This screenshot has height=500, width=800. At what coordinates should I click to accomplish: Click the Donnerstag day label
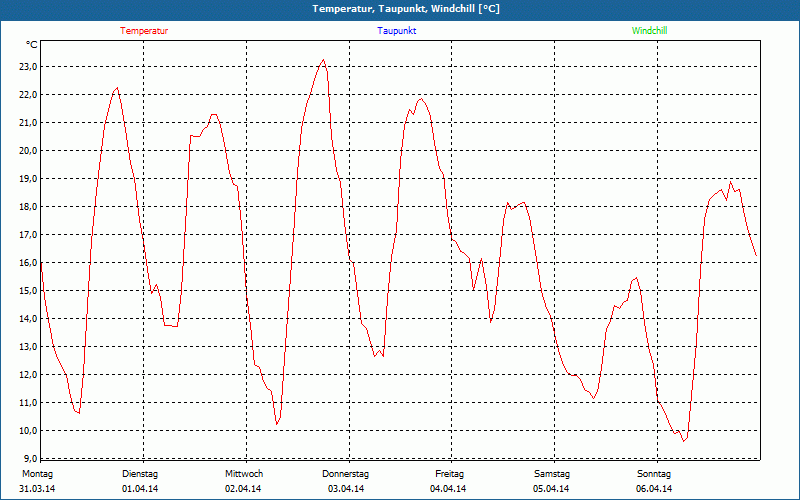pyautogui.click(x=345, y=474)
